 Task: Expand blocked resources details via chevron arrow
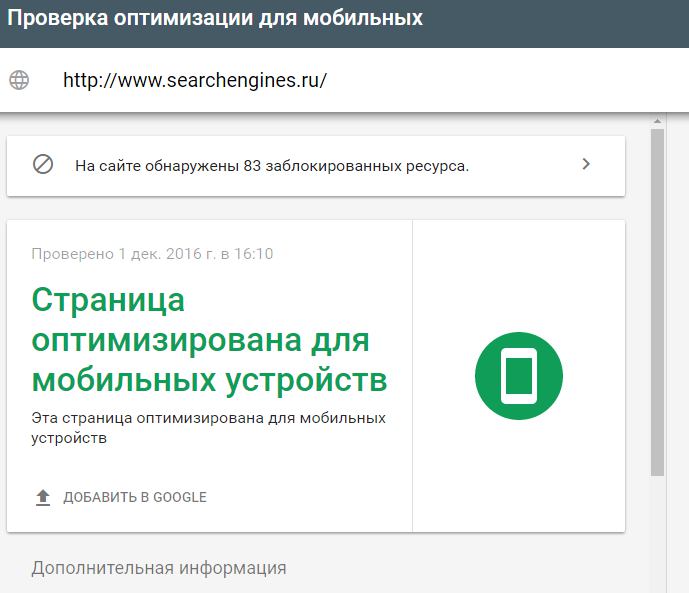pyautogui.click(x=586, y=164)
